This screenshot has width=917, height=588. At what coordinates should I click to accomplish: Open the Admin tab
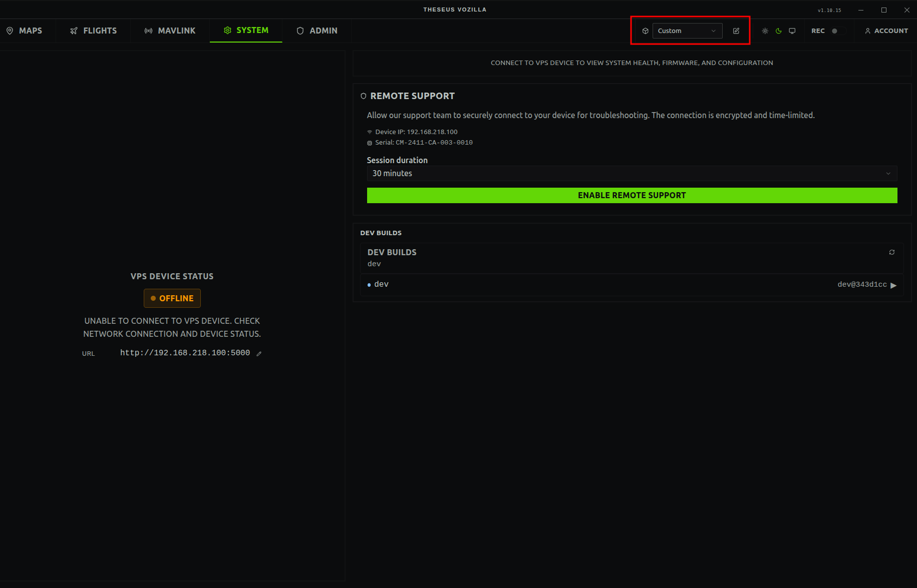click(317, 31)
